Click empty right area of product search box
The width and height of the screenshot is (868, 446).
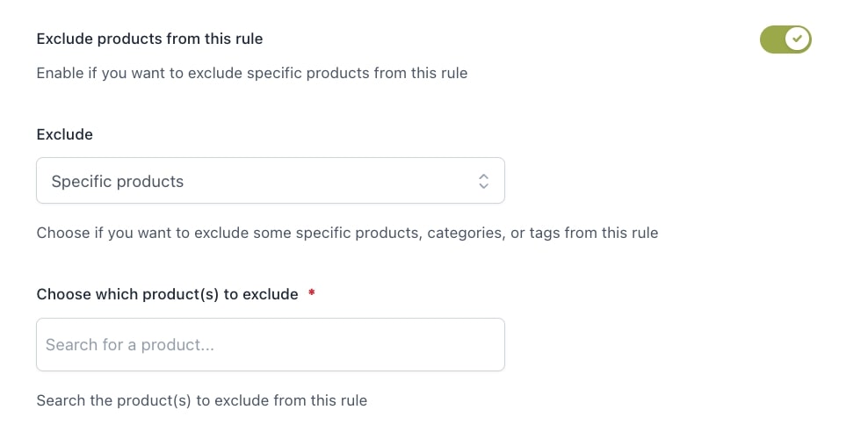(387, 344)
